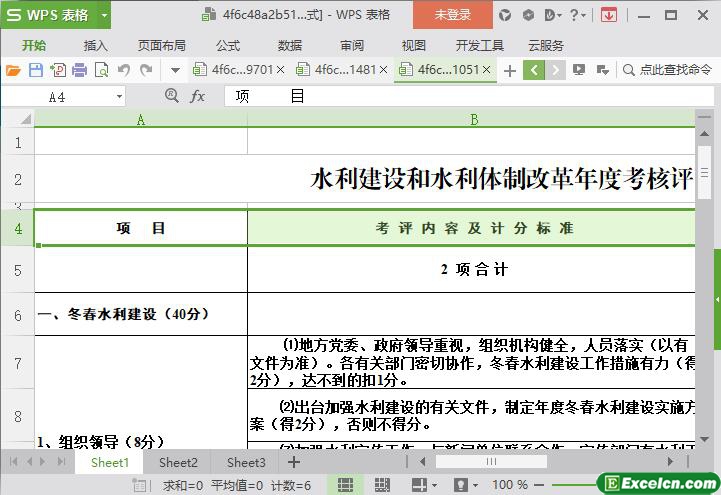Open a new document tab with plus
Image resolution: width=721 pixels, height=495 pixels.
510,70
